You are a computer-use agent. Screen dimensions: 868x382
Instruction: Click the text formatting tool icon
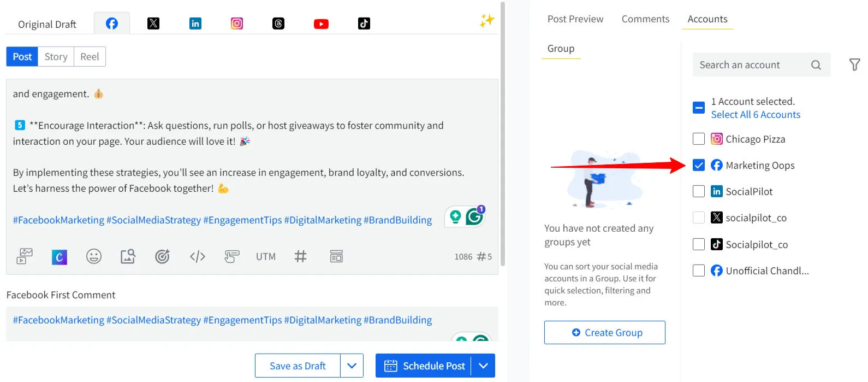(x=232, y=256)
